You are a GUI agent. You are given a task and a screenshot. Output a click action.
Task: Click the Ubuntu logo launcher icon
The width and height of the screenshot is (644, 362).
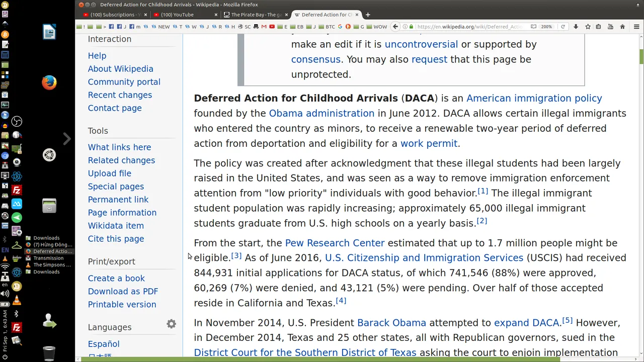point(49,155)
